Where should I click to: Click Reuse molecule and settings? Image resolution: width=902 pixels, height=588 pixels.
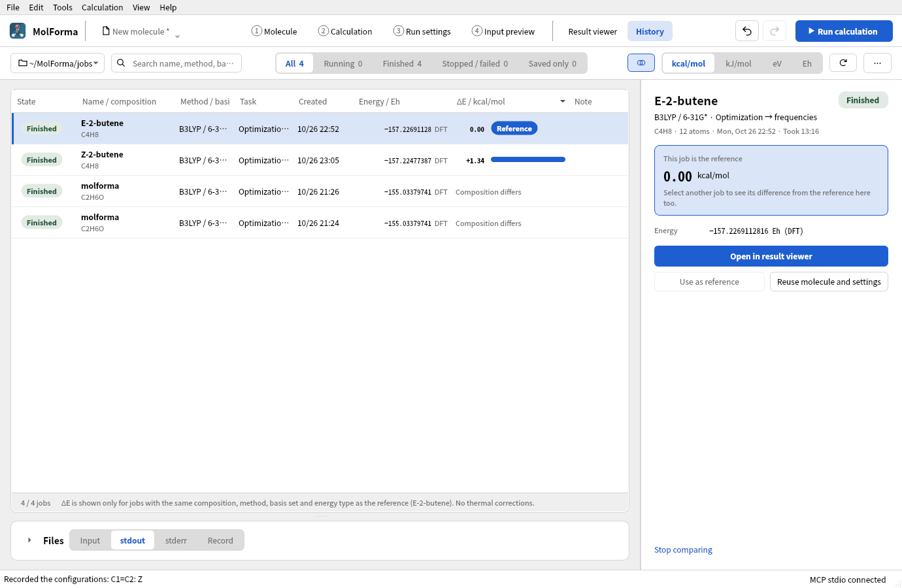[x=829, y=282]
